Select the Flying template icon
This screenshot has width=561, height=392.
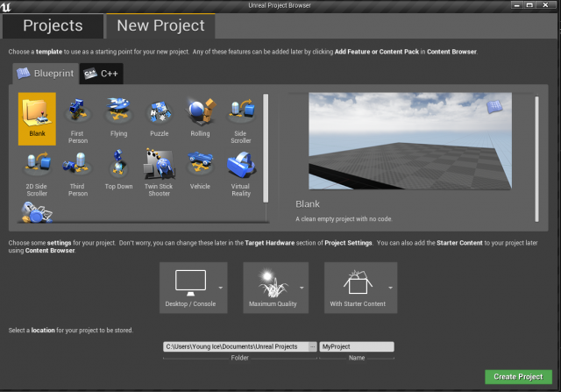[x=118, y=117]
